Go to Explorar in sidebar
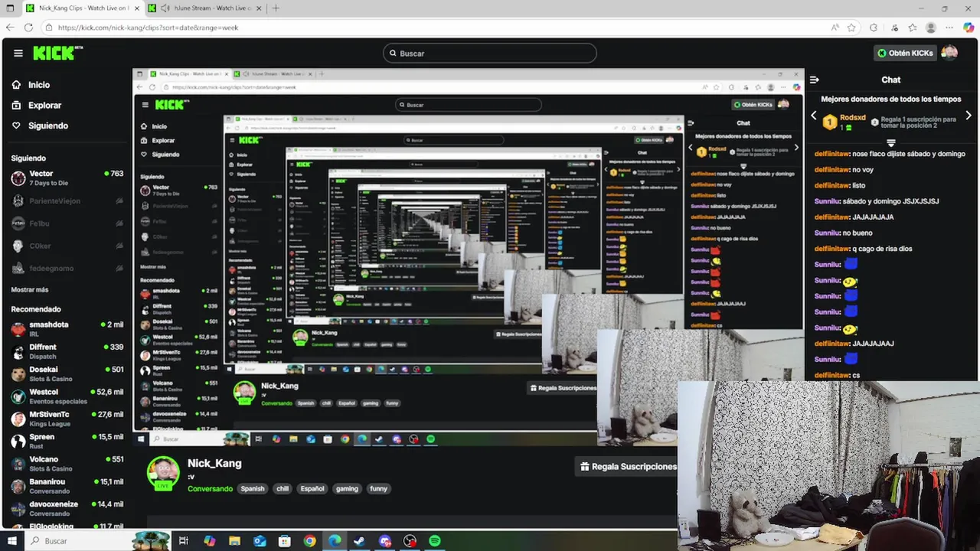980x551 pixels. coord(44,105)
